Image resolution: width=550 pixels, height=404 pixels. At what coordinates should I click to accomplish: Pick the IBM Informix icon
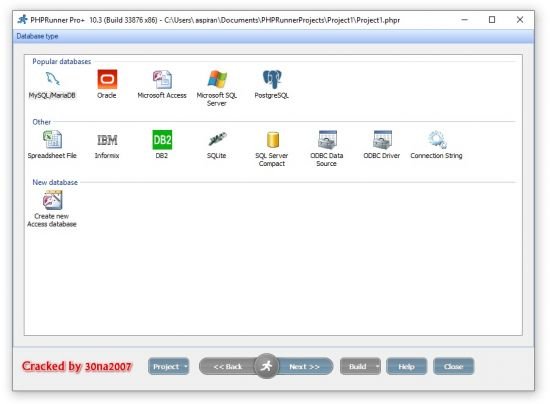click(x=107, y=140)
